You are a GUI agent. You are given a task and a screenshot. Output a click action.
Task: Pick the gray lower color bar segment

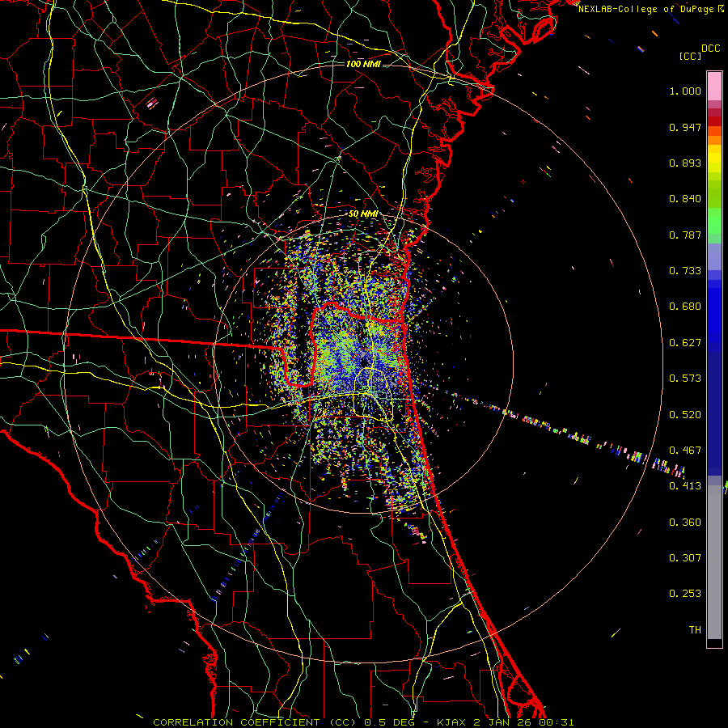714,562
